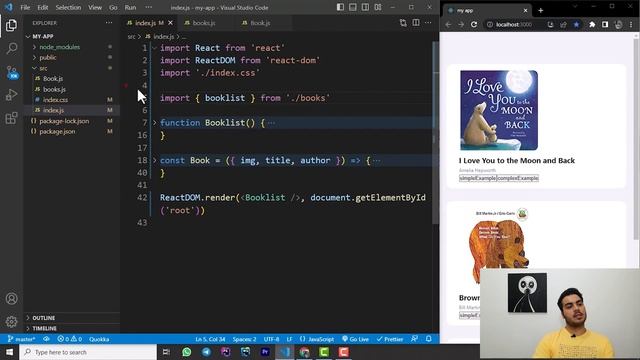Click Quokka in the status bar
Screen dimensions: 640x360
pos(99,339)
